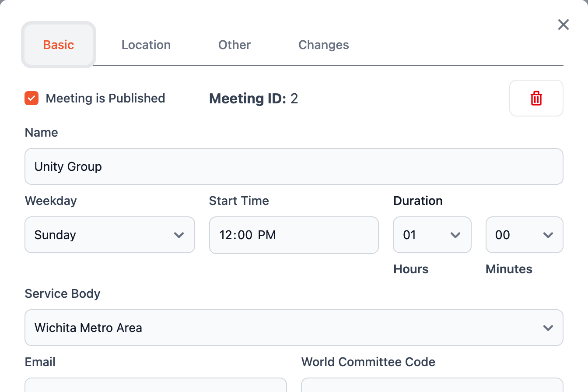
Task: Click the World Committee Code field
Action: 432,385
